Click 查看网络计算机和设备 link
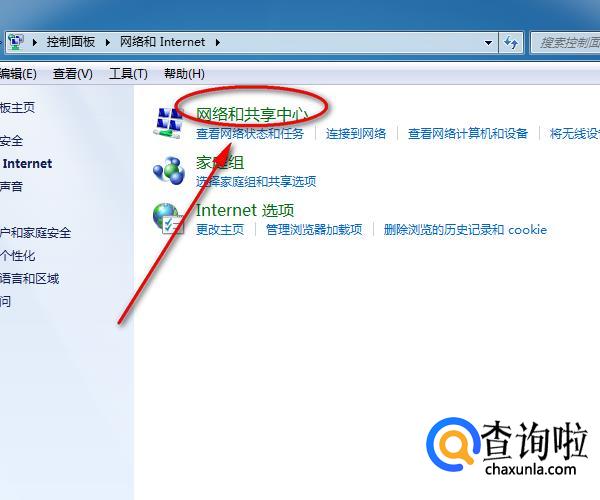This screenshot has height=500, width=600. coord(468,134)
